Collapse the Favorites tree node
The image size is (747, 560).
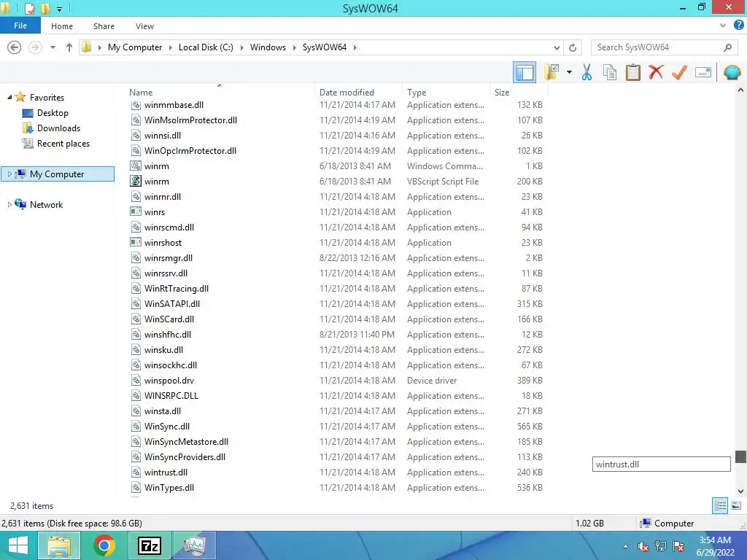pos(9,97)
